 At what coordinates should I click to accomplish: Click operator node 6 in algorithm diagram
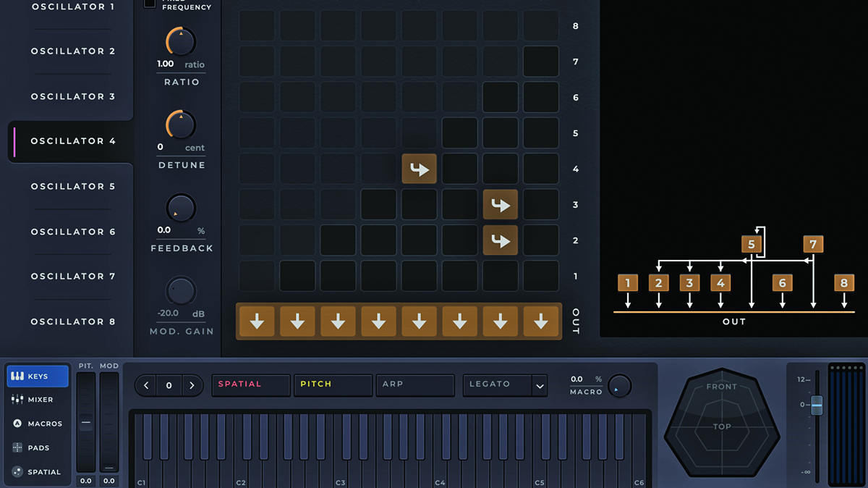coord(782,283)
